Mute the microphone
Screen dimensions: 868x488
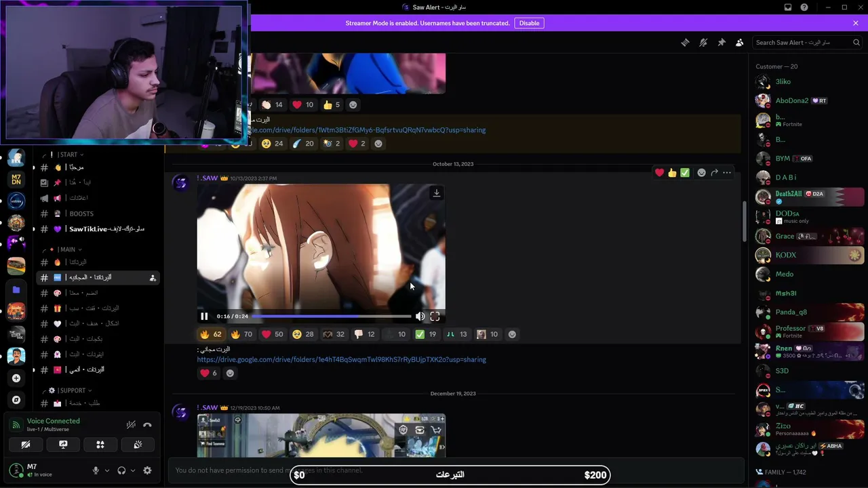point(96,470)
